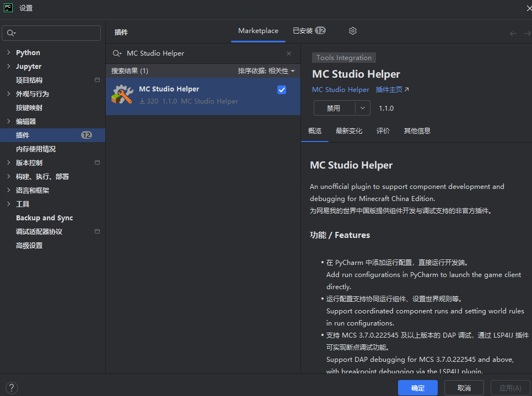Uncheck the MC Studio Helper checkbox
This screenshot has height=396, width=532.
click(282, 90)
